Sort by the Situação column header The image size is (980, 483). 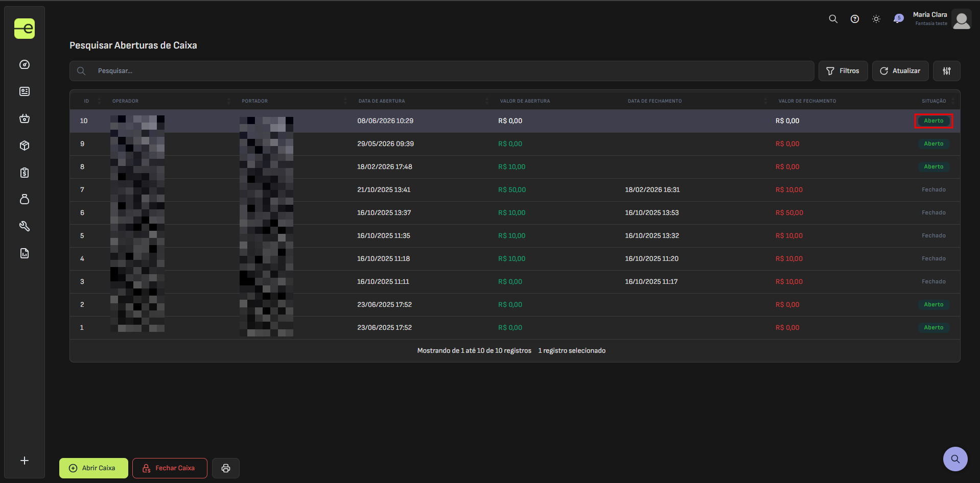click(x=934, y=101)
